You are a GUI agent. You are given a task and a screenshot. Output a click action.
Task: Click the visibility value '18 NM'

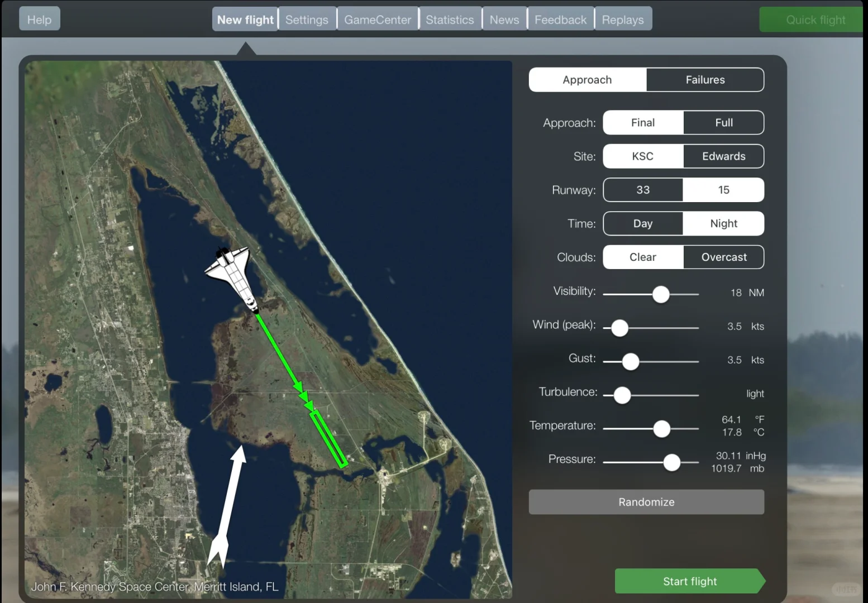pos(747,293)
